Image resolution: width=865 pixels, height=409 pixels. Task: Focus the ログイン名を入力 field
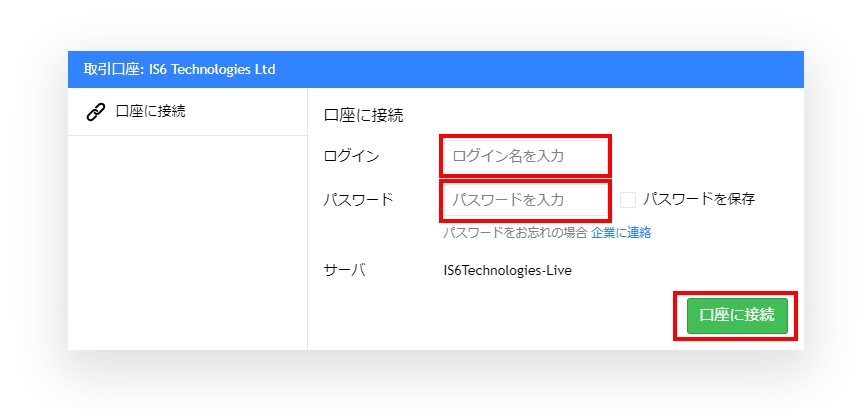coord(525,156)
